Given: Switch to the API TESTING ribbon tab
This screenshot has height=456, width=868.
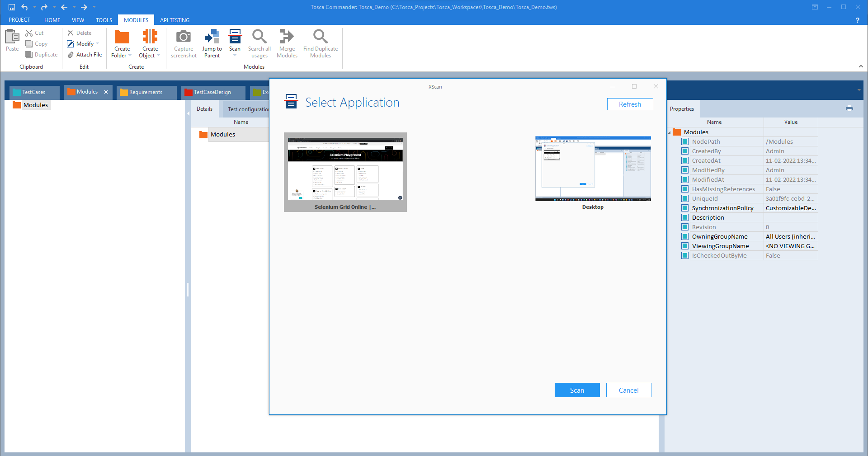Looking at the screenshot, I should click(175, 20).
